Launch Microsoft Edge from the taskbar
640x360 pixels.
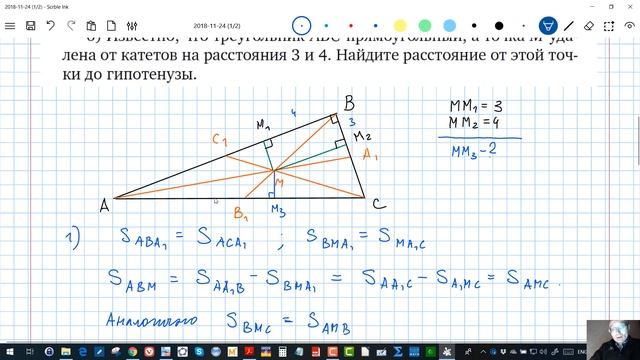click(x=82, y=352)
